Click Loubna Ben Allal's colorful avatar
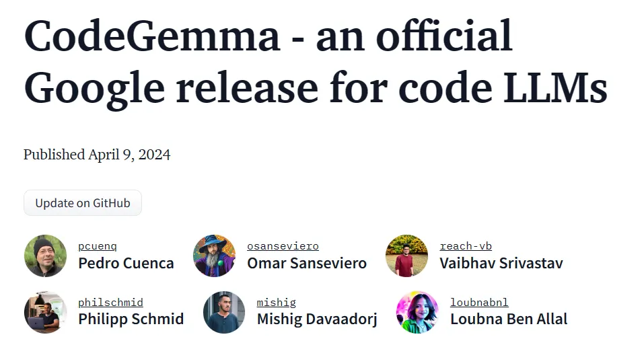Viewport: 644px width, 345px height. pos(418,312)
